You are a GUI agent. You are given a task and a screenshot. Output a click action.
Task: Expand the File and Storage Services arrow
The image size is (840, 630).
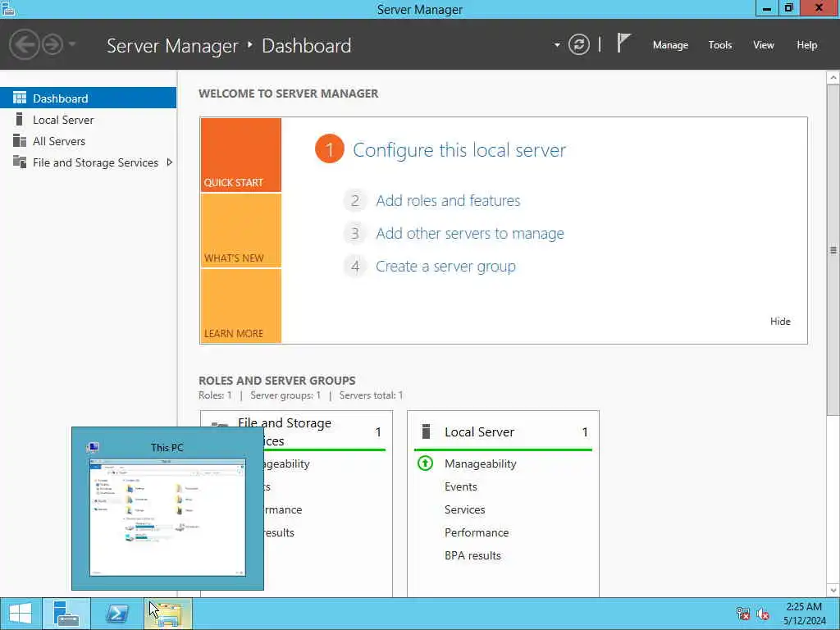pyautogui.click(x=169, y=162)
